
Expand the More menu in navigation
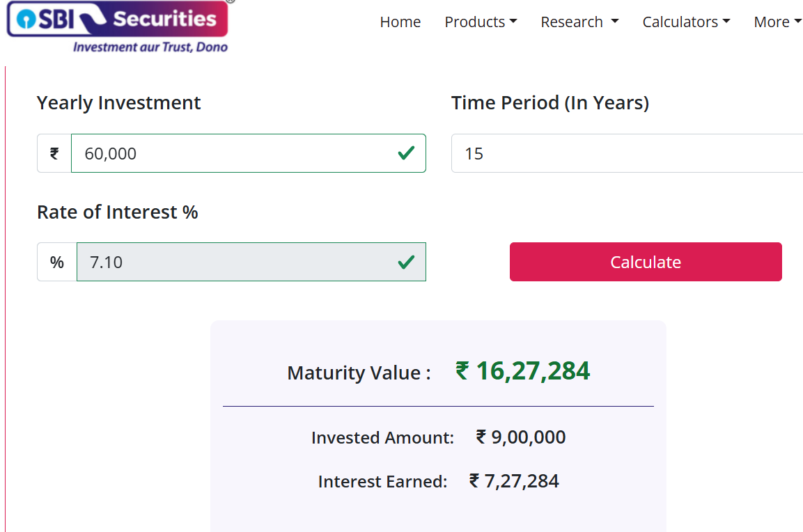pyautogui.click(x=777, y=22)
